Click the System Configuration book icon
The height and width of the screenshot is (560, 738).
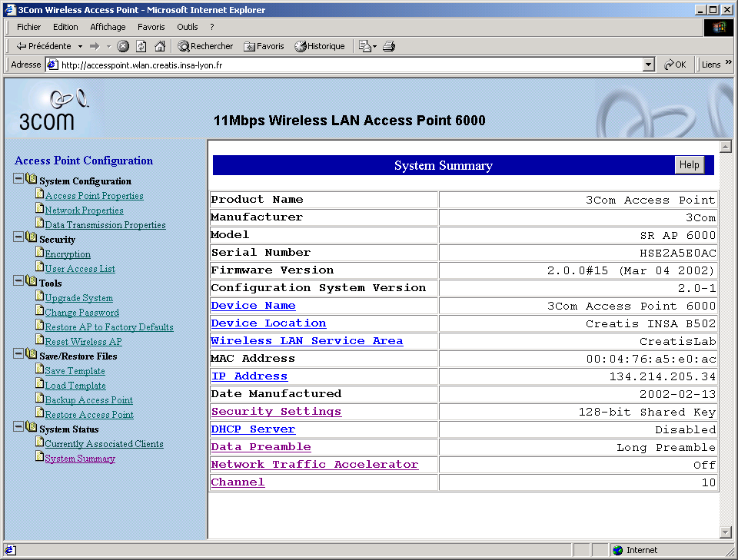point(31,179)
